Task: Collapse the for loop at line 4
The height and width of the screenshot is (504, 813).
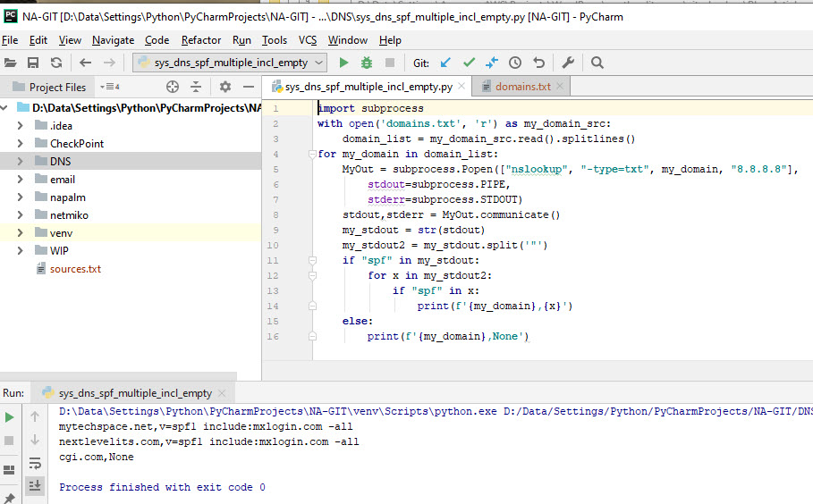Action: pyautogui.click(x=312, y=154)
